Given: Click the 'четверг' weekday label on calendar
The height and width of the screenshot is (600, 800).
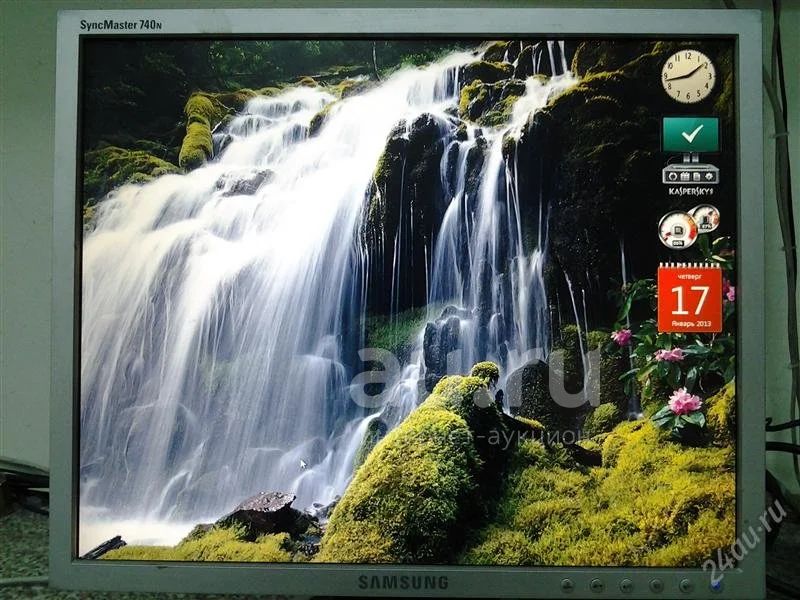Looking at the screenshot, I should 690,276.
